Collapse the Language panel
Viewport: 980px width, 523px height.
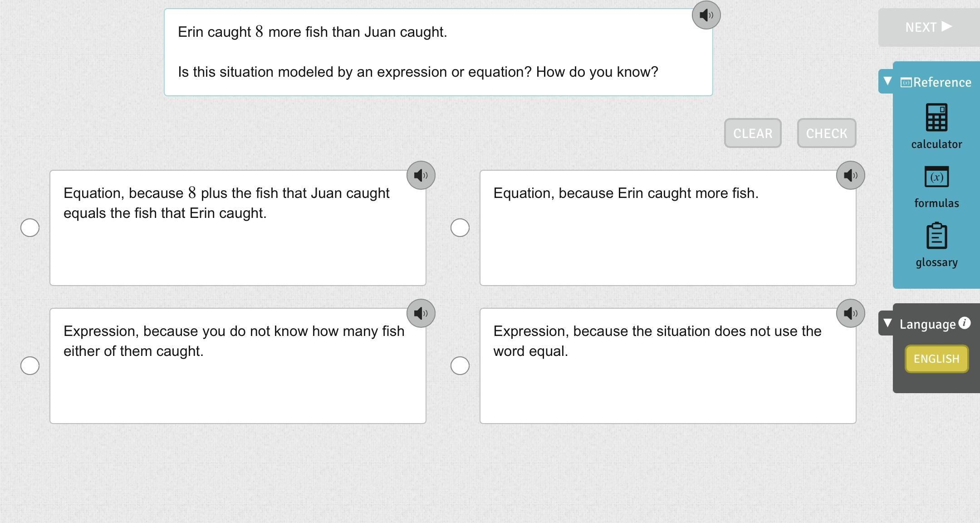[x=887, y=323]
